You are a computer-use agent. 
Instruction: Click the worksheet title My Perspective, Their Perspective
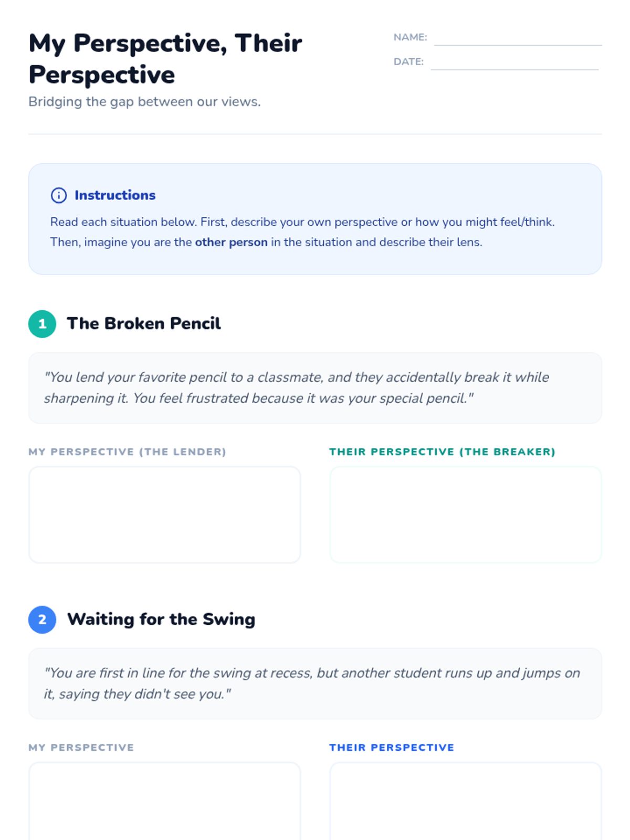pos(165,58)
